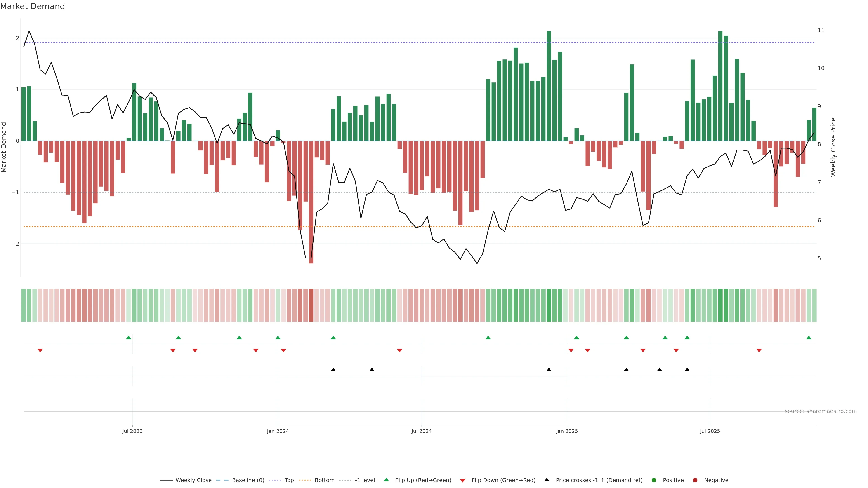This screenshot has height=488, width=868.
Task: Click the Market Demand chart title
Action: pos(32,6)
